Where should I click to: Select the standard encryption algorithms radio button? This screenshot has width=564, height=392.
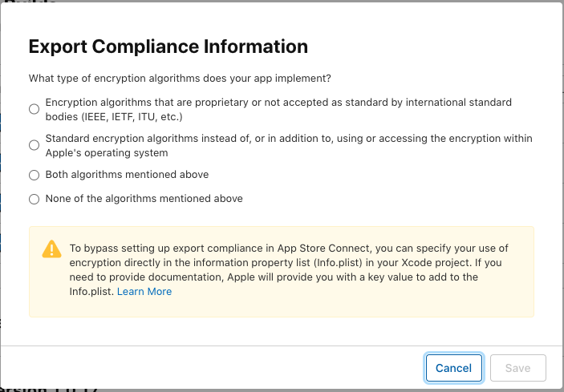[x=34, y=145]
